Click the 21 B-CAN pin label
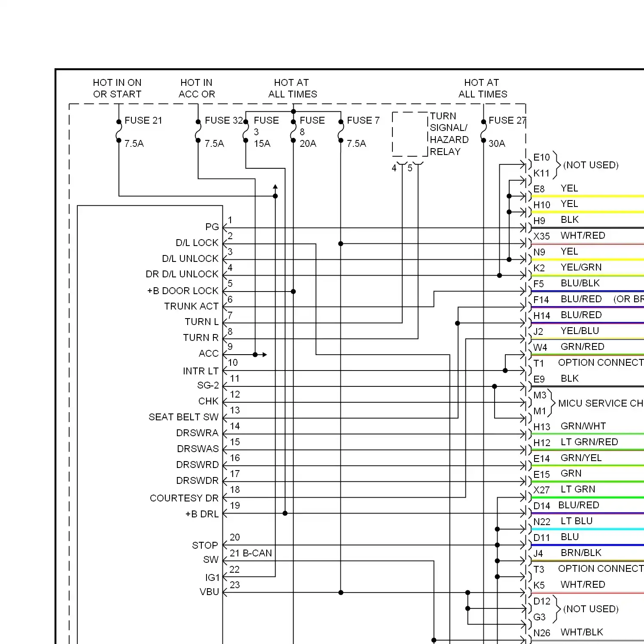This screenshot has width=644, height=644. click(x=251, y=553)
